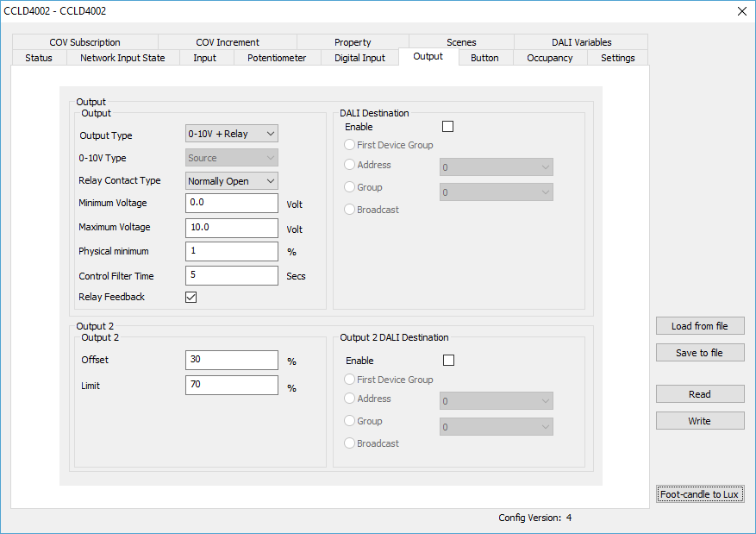Switch to the Settings tab
The height and width of the screenshot is (534, 756).
tap(617, 58)
